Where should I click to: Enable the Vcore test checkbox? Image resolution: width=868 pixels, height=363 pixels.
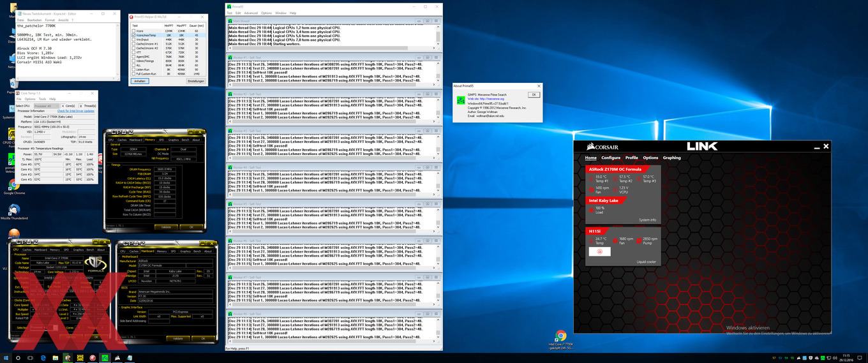tap(133, 31)
